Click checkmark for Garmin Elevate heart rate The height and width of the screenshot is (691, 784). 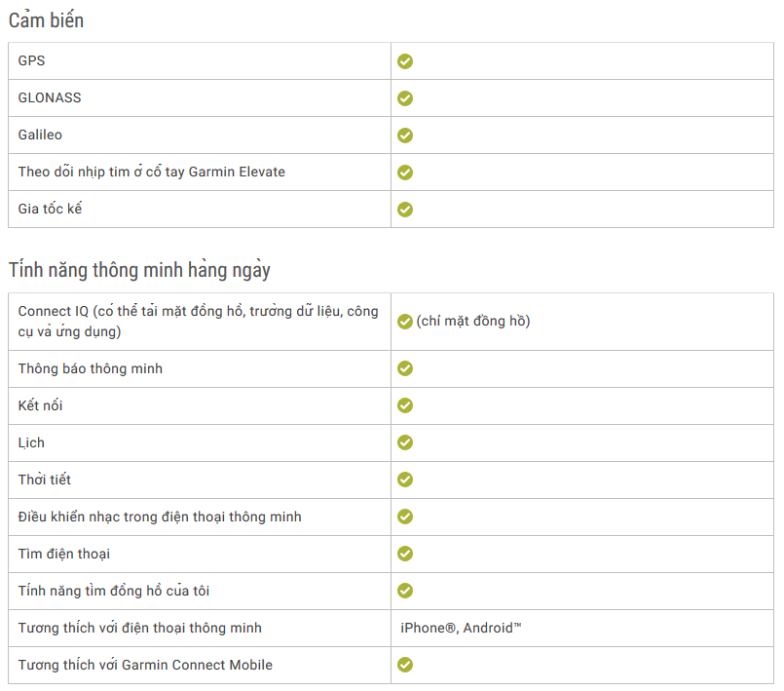pyautogui.click(x=405, y=173)
